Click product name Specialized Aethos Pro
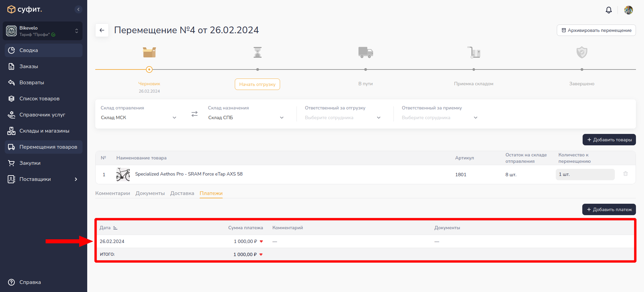The height and width of the screenshot is (292, 644). [189, 174]
